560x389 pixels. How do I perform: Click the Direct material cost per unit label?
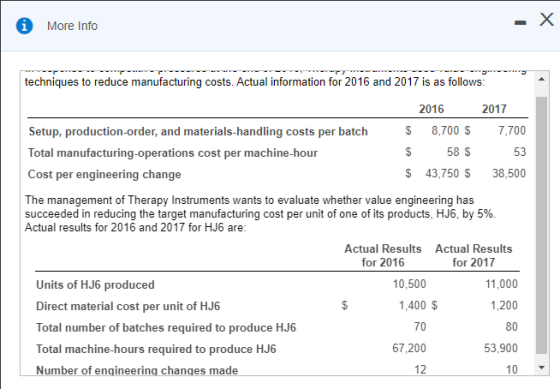tap(128, 306)
